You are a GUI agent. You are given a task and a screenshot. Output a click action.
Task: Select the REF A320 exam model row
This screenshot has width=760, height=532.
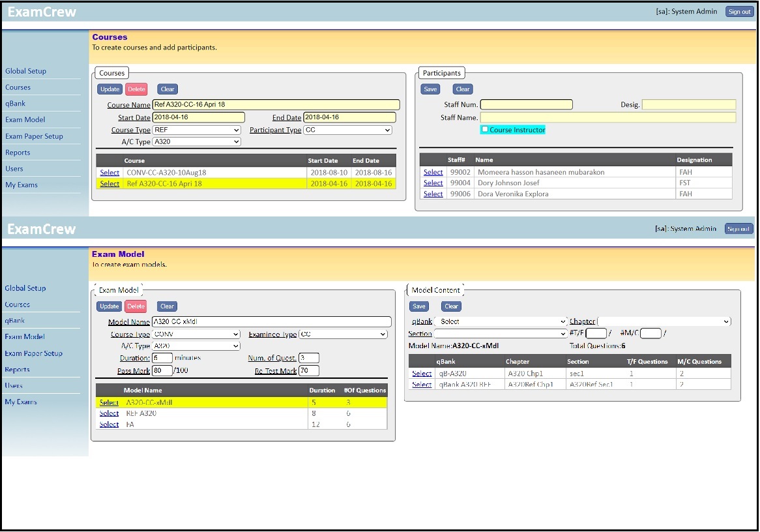[109, 413]
